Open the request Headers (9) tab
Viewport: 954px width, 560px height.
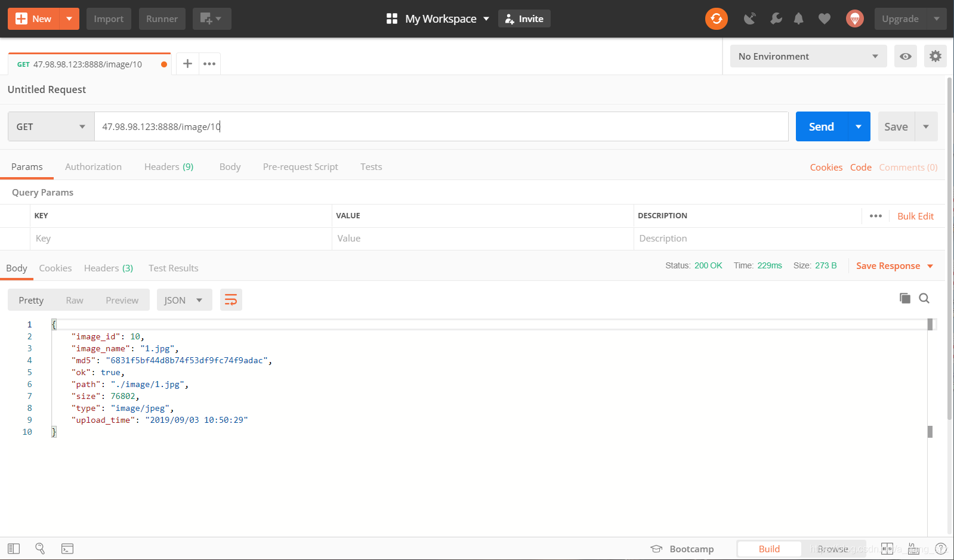point(169,167)
